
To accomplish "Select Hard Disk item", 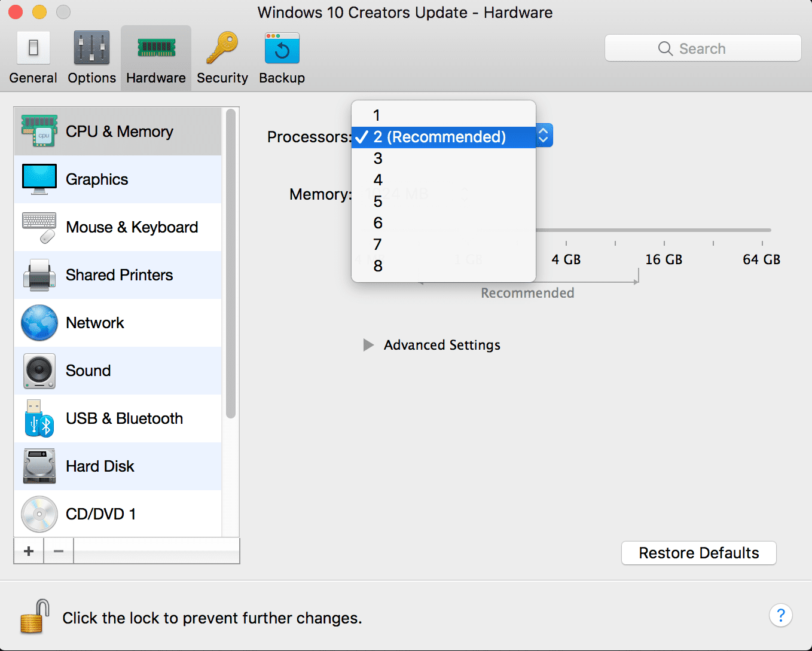I will 118,466.
